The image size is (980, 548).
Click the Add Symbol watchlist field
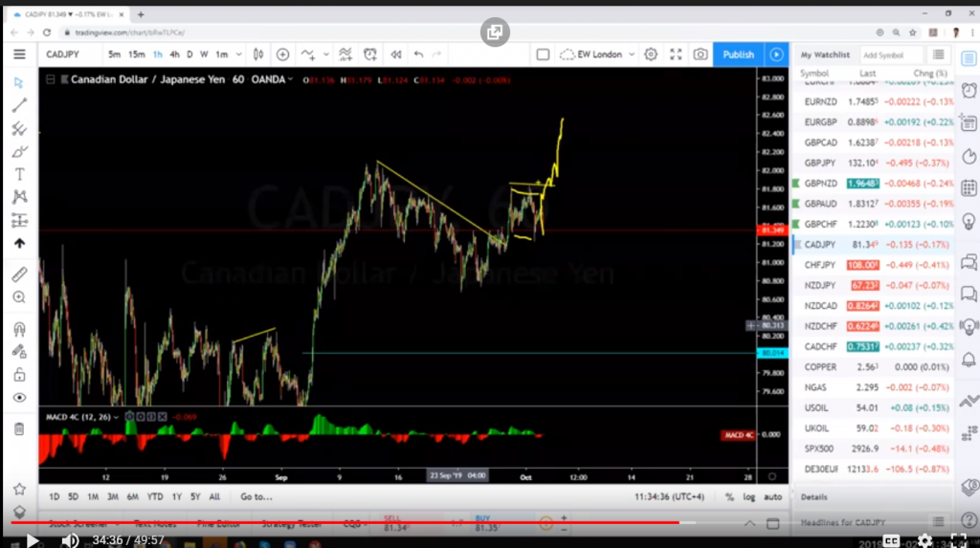coord(890,55)
